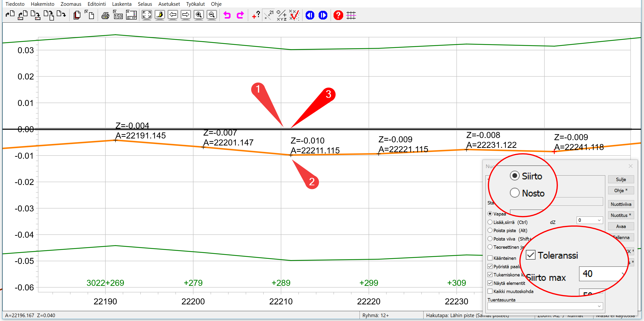Image resolution: width=644 pixels, height=321 pixels.
Task: Click the Nuottiviiva button
Action: [x=621, y=204]
